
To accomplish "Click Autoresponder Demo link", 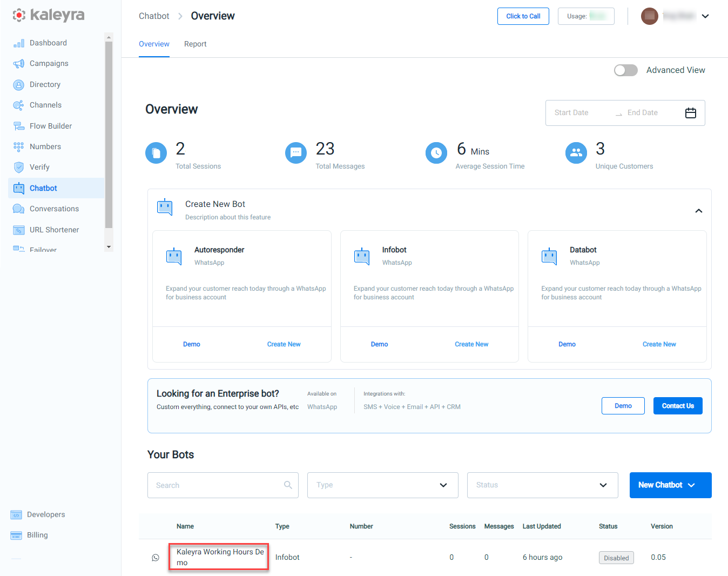I will 192,344.
